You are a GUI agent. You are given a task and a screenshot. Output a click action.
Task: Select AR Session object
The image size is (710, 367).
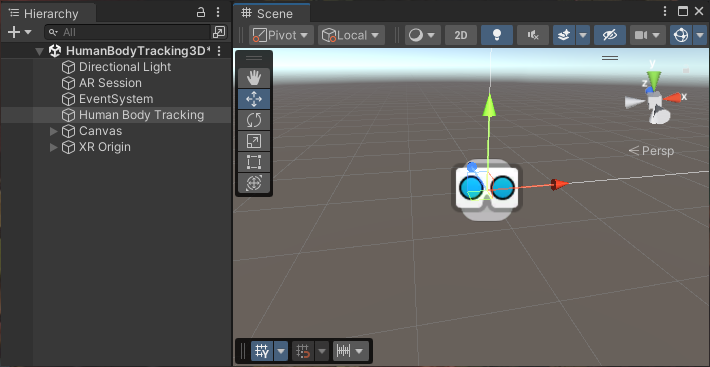click(110, 83)
